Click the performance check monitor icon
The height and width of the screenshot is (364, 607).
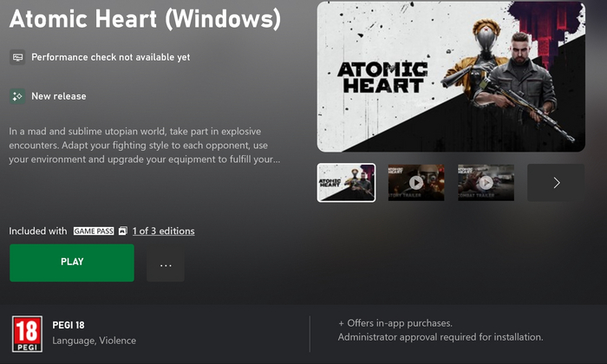click(17, 57)
